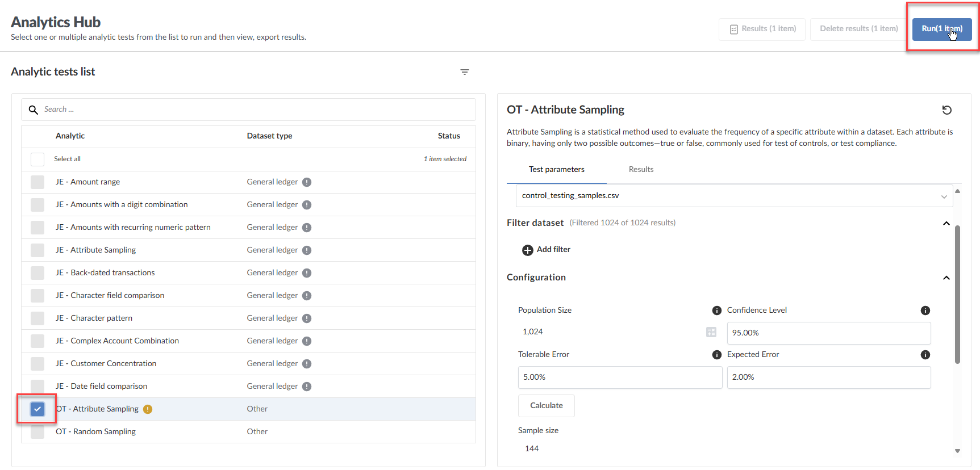Viewport: 980px width, 470px height.
Task: Click orange warning icon beside OT - Attribute Sampling
Action: coord(148,409)
